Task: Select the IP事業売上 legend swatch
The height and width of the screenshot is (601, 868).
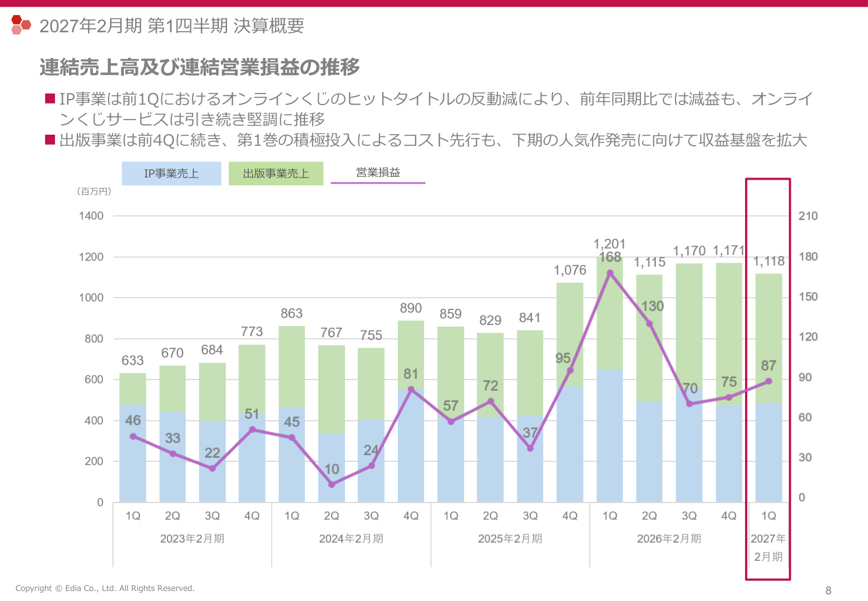Action: point(171,174)
